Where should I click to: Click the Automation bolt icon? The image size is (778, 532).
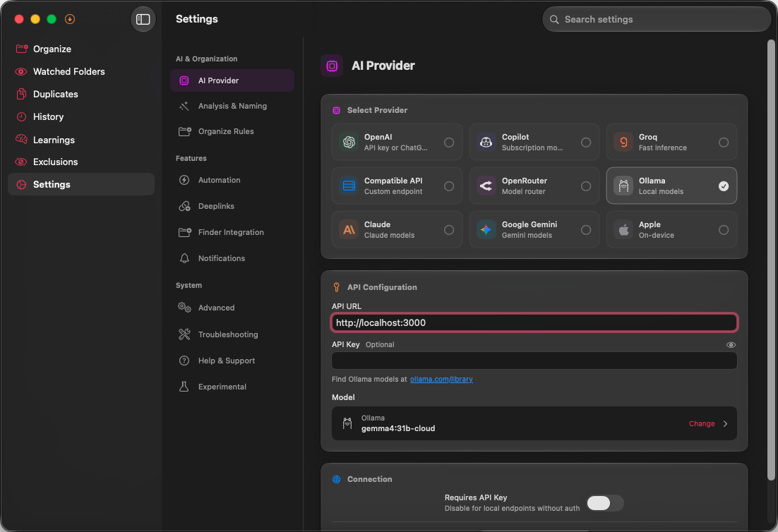click(184, 180)
